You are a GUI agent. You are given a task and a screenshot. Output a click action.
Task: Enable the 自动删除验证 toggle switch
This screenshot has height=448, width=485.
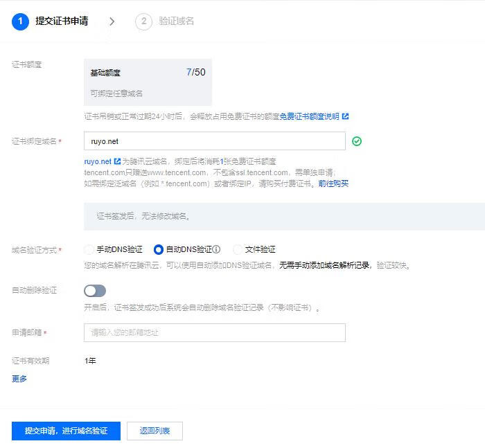coord(95,291)
